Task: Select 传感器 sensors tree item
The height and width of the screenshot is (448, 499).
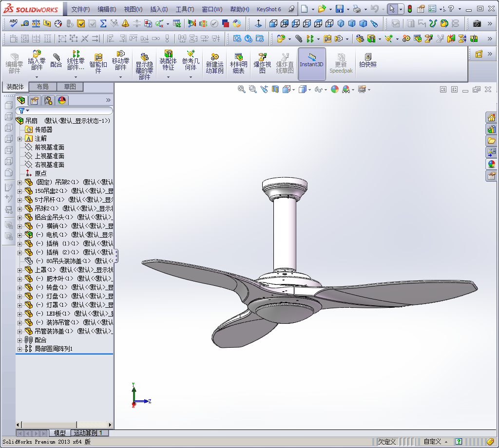Action: click(x=43, y=130)
